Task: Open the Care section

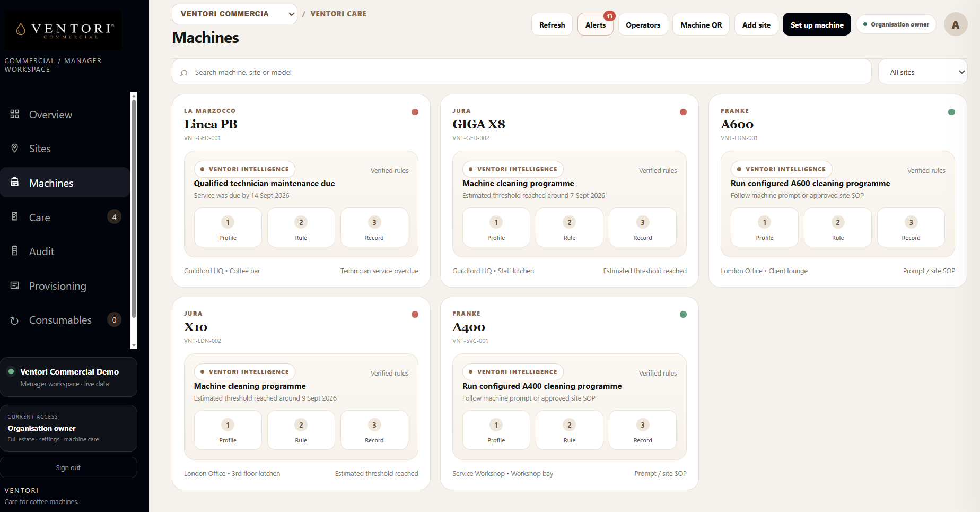Action: 65,217
